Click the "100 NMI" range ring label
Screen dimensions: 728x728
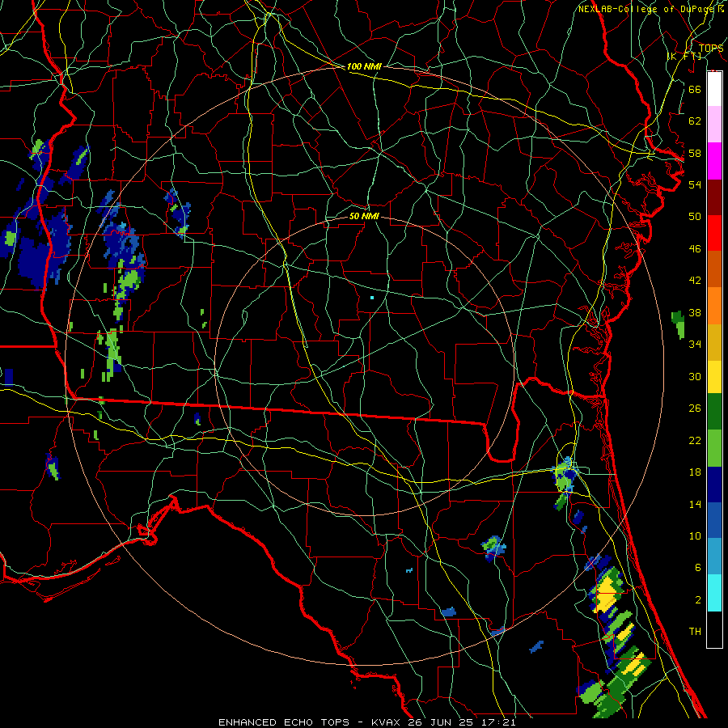pyautogui.click(x=364, y=66)
